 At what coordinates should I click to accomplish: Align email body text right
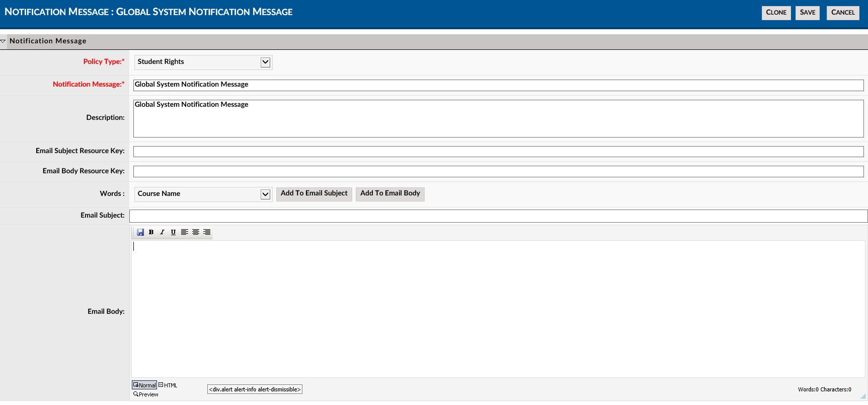coord(207,232)
